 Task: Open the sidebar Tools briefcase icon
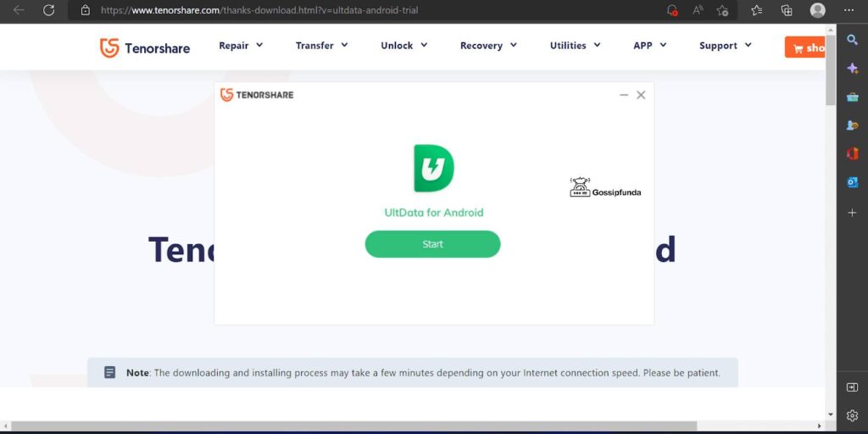coord(853,97)
